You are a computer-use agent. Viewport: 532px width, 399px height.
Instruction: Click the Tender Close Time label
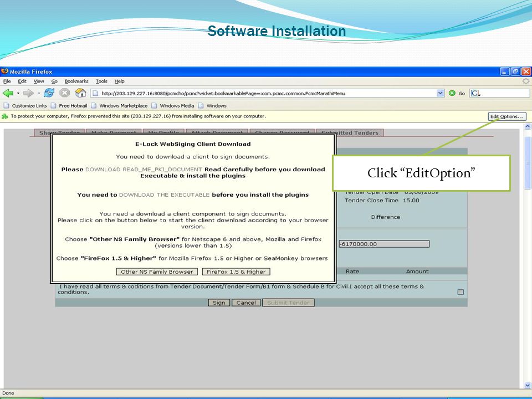[x=371, y=201]
